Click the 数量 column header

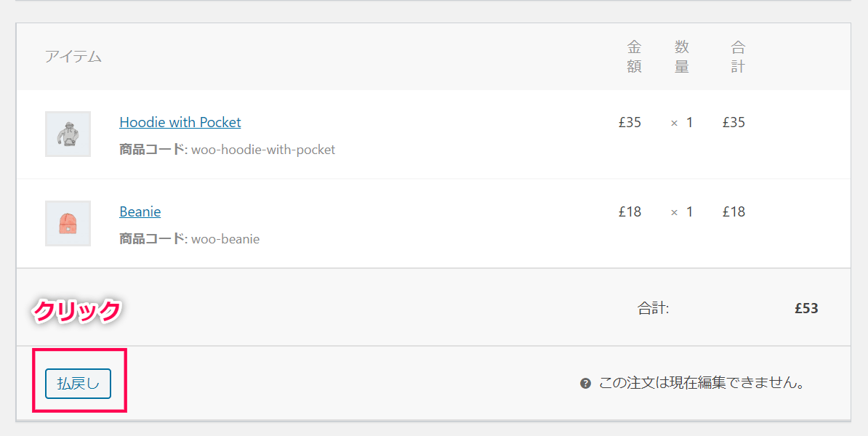coord(682,57)
